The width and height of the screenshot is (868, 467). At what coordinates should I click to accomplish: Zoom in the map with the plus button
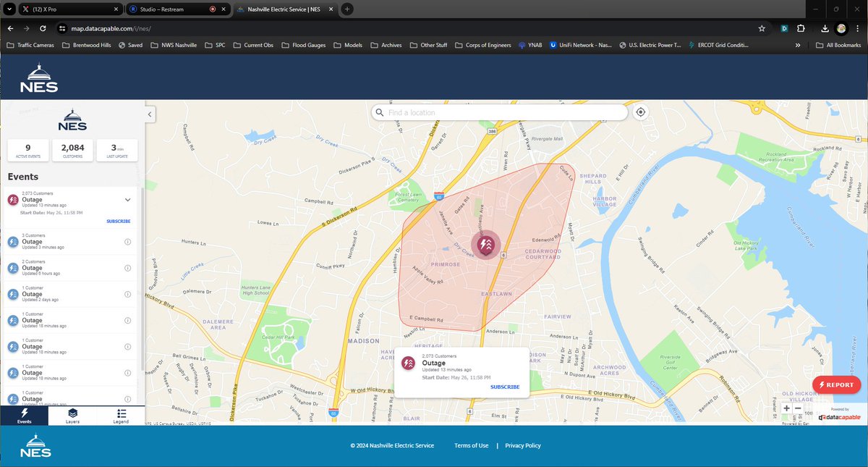(787, 408)
